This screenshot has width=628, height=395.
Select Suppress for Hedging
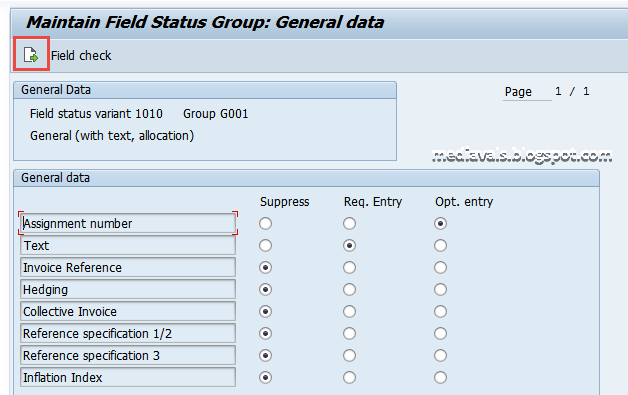tap(265, 290)
